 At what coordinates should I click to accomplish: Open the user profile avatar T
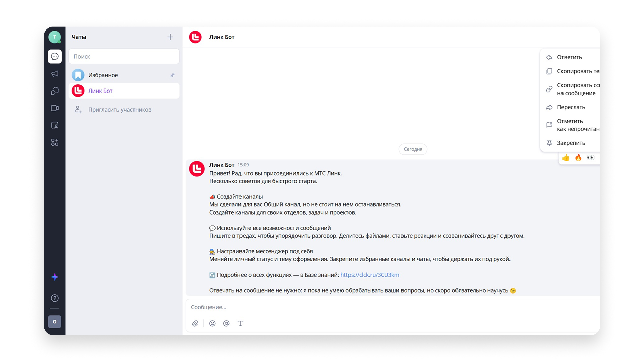point(54,37)
